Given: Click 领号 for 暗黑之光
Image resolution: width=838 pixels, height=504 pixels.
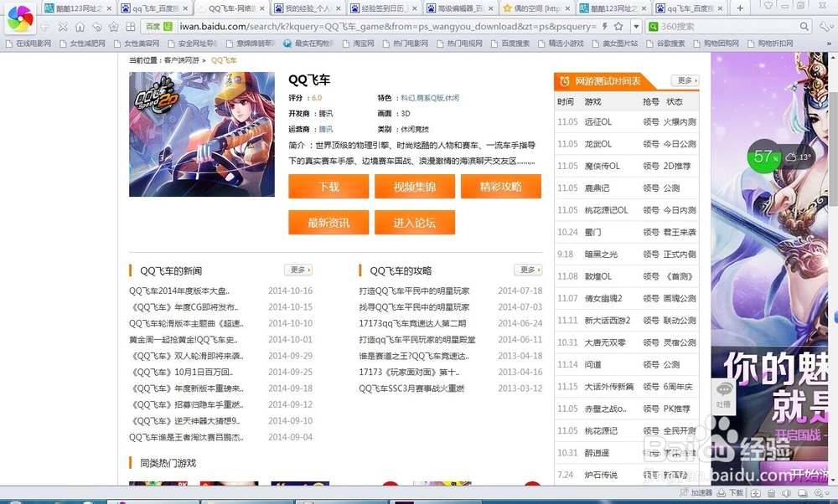Looking at the screenshot, I should (651, 255).
